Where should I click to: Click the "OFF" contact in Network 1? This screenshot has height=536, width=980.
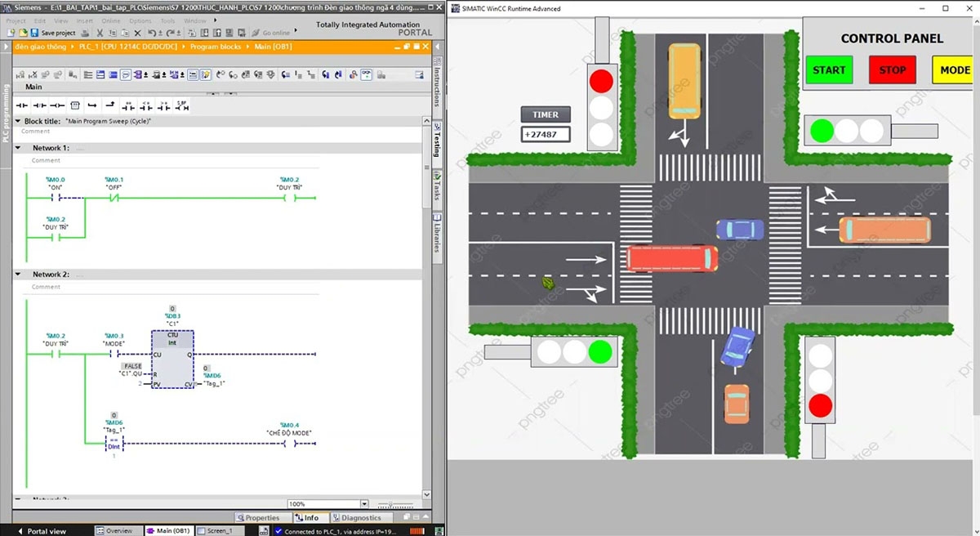click(x=114, y=198)
